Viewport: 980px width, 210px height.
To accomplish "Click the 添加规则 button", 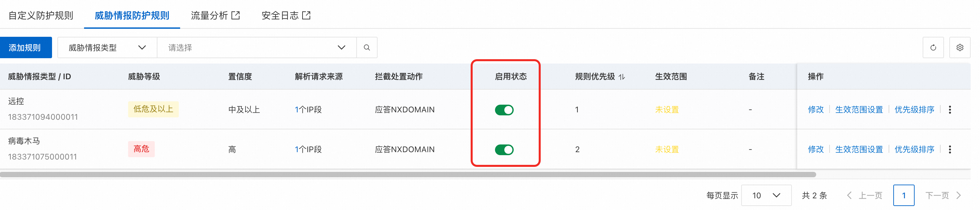I will [25, 48].
